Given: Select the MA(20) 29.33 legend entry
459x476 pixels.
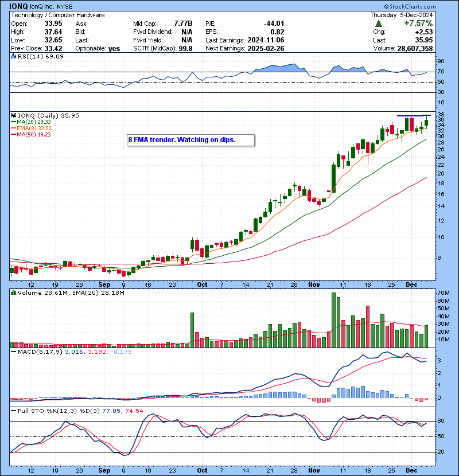Looking at the screenshot, I should click(31, 122).
